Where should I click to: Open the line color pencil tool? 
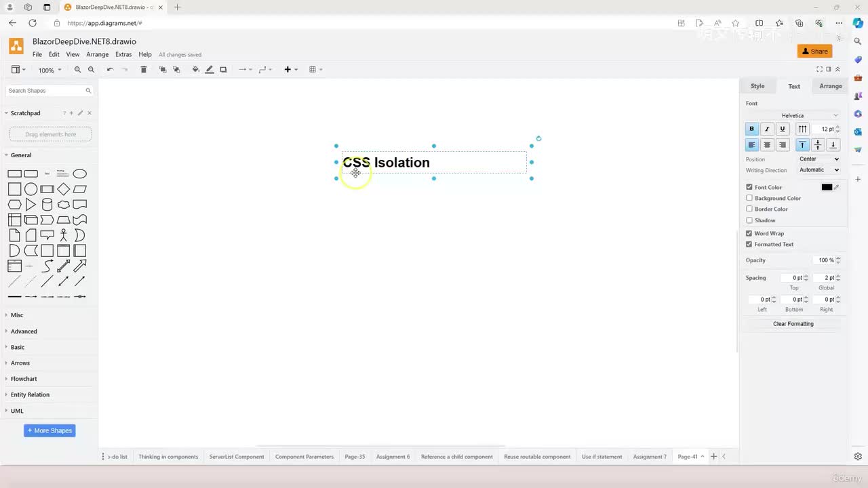coord(210,70)
